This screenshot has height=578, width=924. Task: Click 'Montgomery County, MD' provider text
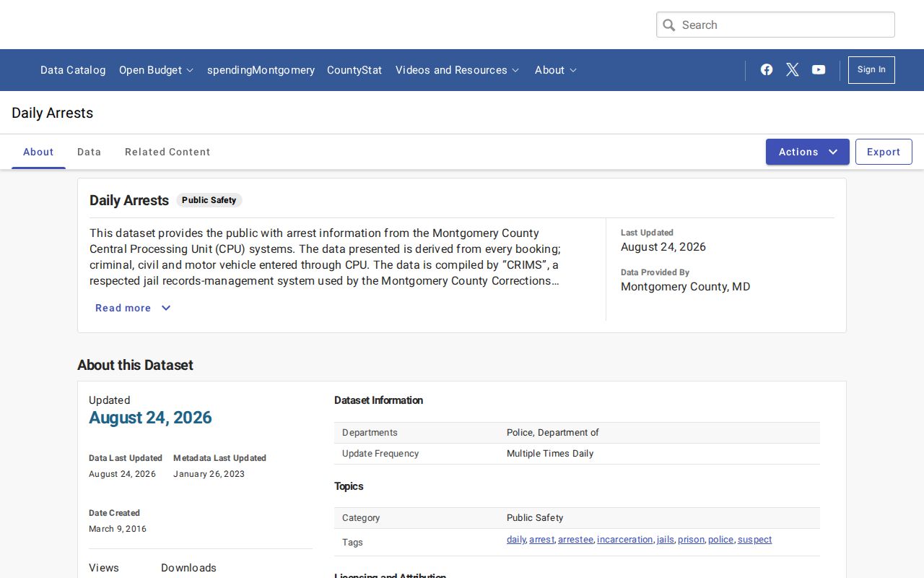click(x=686, y=287)
